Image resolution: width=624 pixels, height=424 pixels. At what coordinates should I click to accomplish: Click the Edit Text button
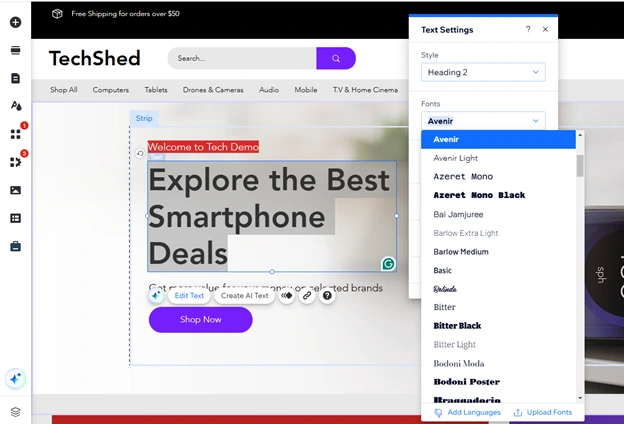click(x=189, y=296)
